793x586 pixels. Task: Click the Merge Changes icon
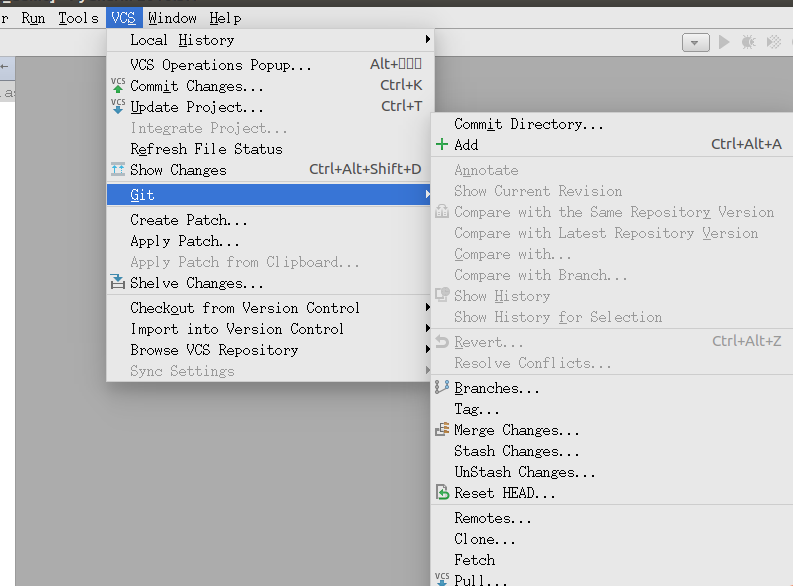point(442,429)
